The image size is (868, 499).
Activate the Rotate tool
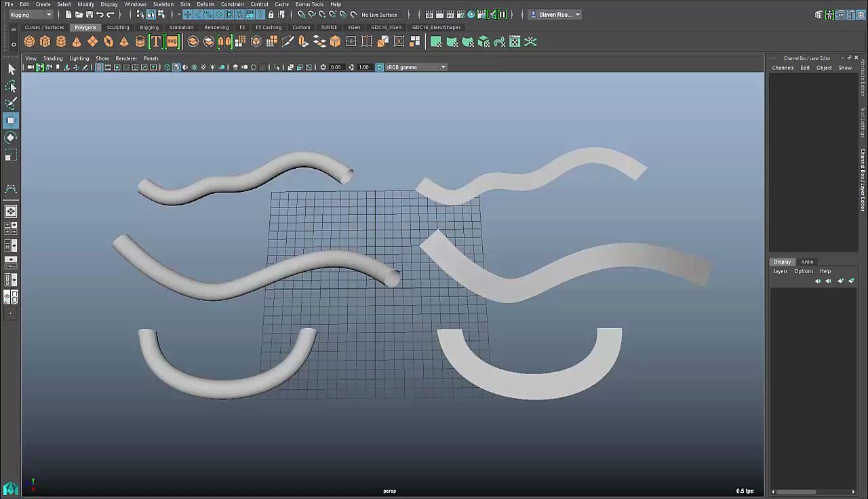11,138
